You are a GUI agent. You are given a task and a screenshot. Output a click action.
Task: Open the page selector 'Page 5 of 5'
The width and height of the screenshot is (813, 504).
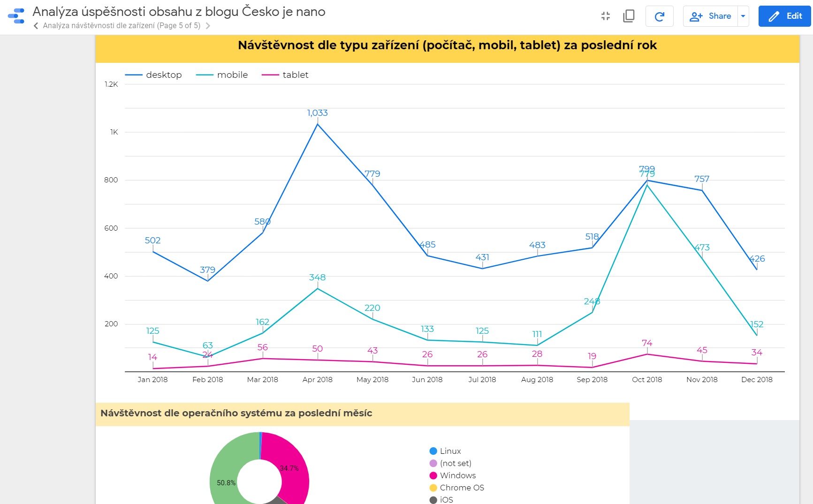[122, 26]
